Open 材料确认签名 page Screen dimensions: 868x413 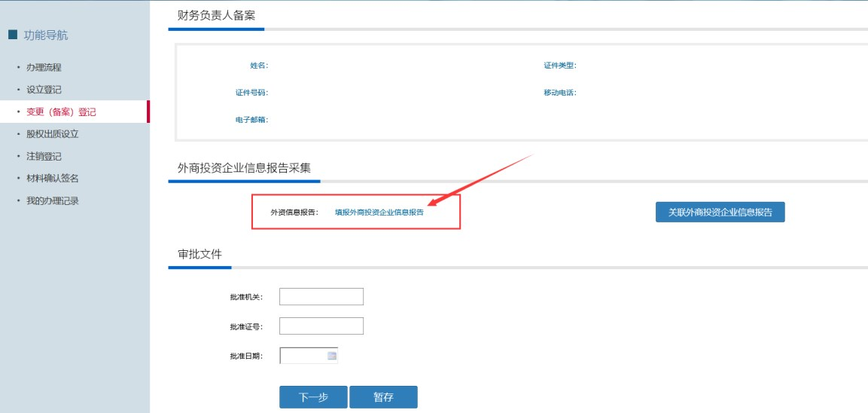[x=52, y=179]
